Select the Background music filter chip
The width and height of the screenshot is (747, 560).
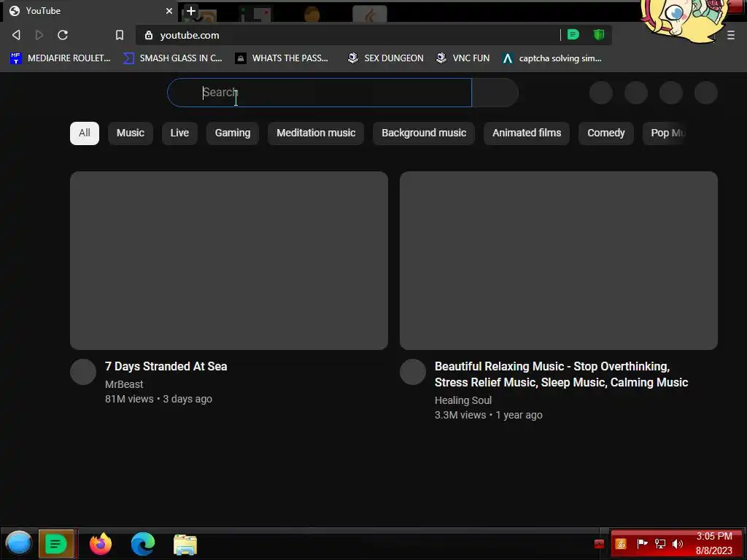pyautogui.click(x=424, y=133)
